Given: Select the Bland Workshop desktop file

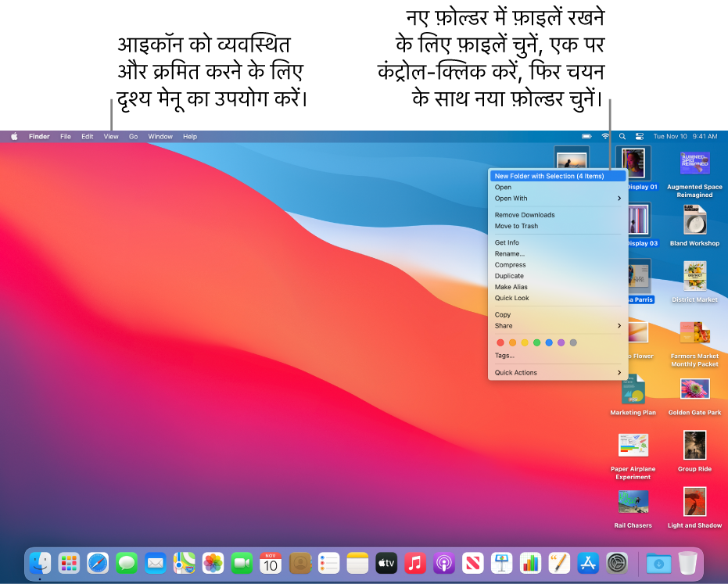Looking at the screenshot, I should coord(694,226).
